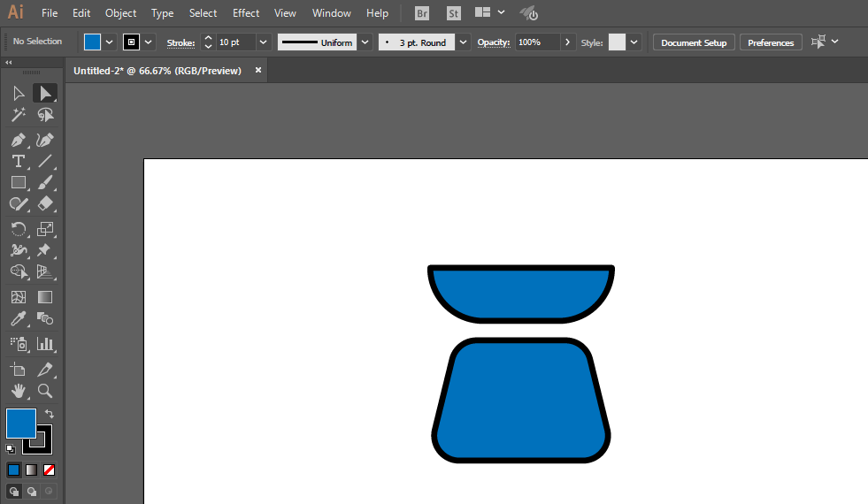Select the Selection tool arrow

tap(19, 94)
